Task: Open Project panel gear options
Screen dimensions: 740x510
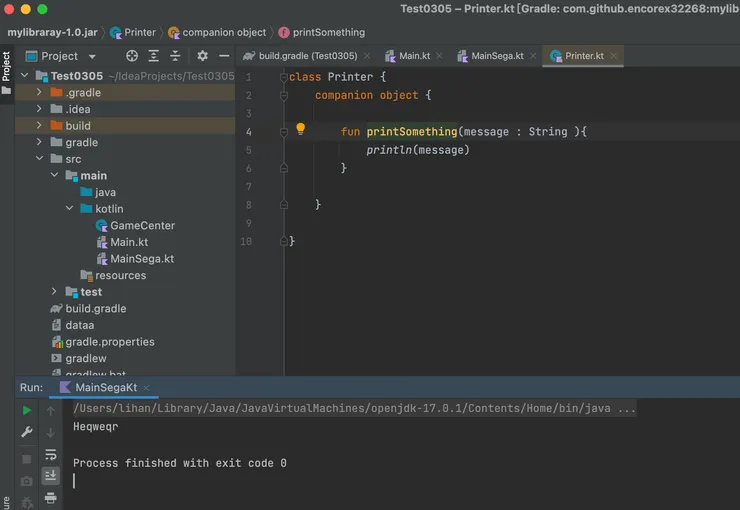Action: 202,56
